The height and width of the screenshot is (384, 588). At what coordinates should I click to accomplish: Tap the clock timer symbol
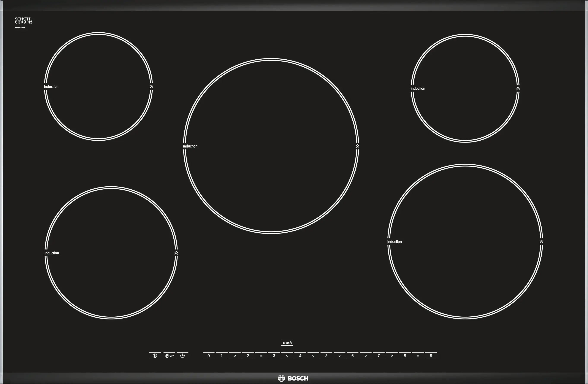[182, 355]
